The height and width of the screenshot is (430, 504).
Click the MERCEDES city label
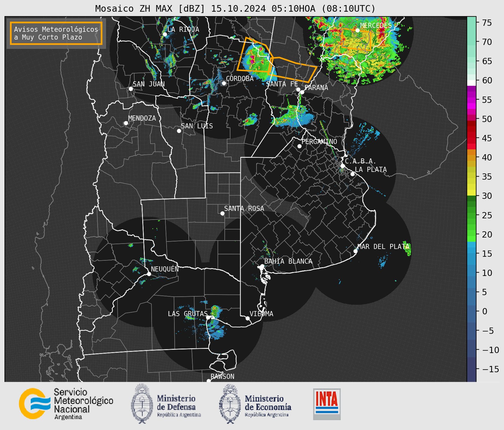376,25
